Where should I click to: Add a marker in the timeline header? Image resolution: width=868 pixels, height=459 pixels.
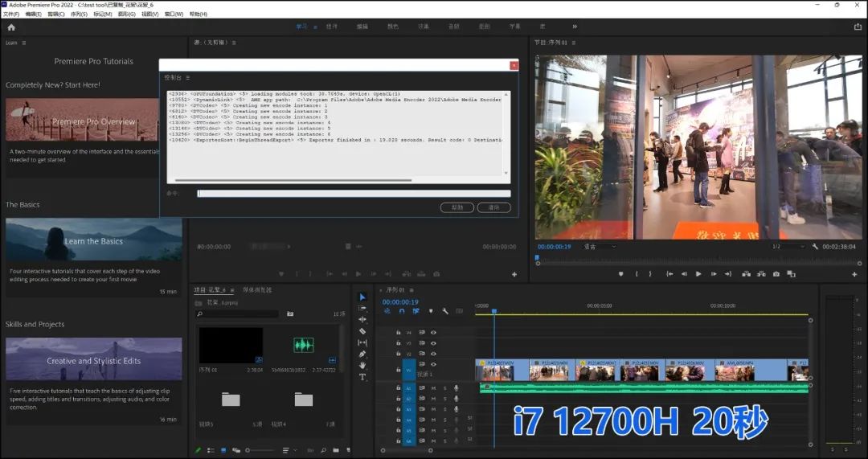(431, 311)
